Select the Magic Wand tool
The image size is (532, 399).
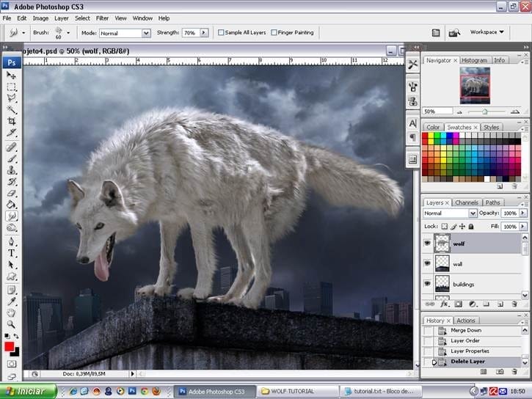(12, 109)
